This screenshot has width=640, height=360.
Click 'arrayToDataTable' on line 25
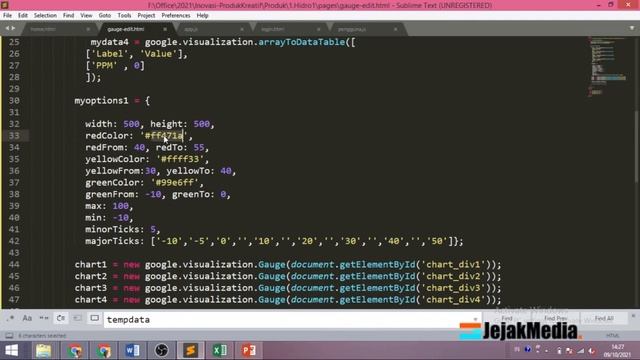(x=302, y=42)
